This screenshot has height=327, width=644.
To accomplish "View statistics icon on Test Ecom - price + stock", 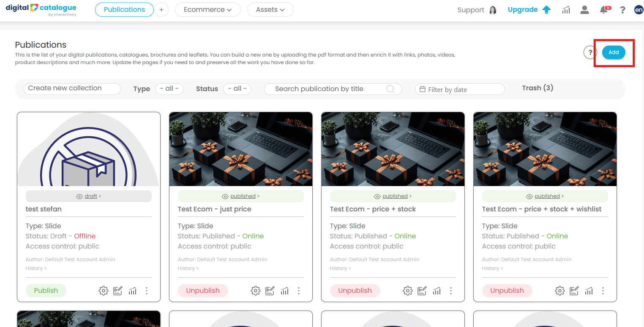I will click(x=437, y=291).
